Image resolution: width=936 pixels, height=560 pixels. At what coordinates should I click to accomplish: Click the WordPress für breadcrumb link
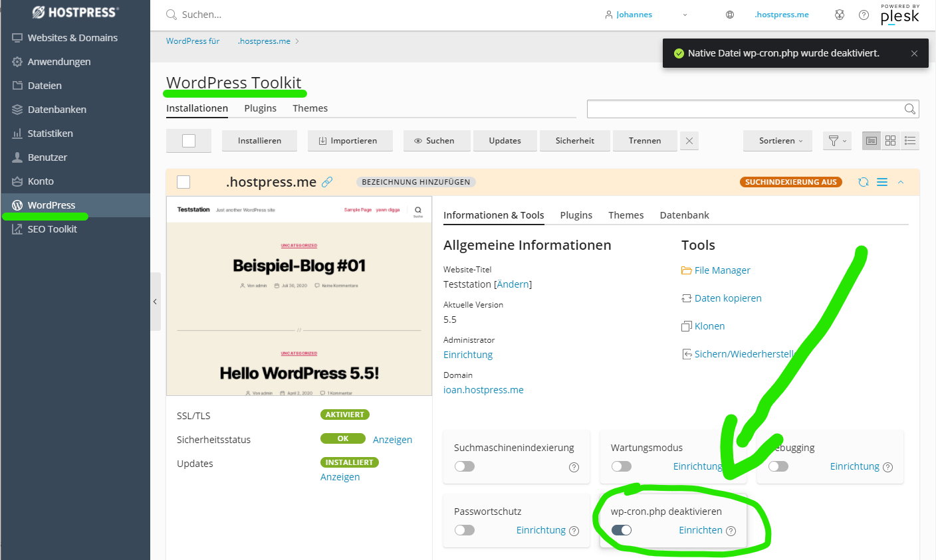coord(193,41)
